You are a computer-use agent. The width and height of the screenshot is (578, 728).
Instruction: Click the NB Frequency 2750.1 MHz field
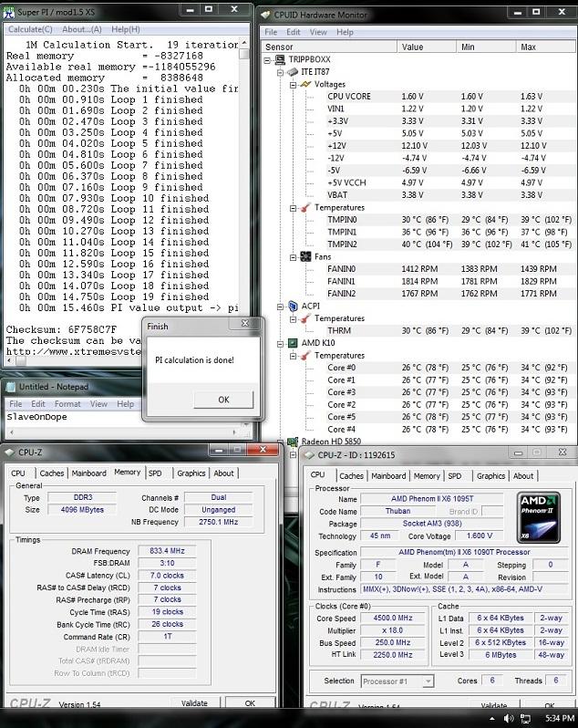pyautogui.click(x=218, y=522)
